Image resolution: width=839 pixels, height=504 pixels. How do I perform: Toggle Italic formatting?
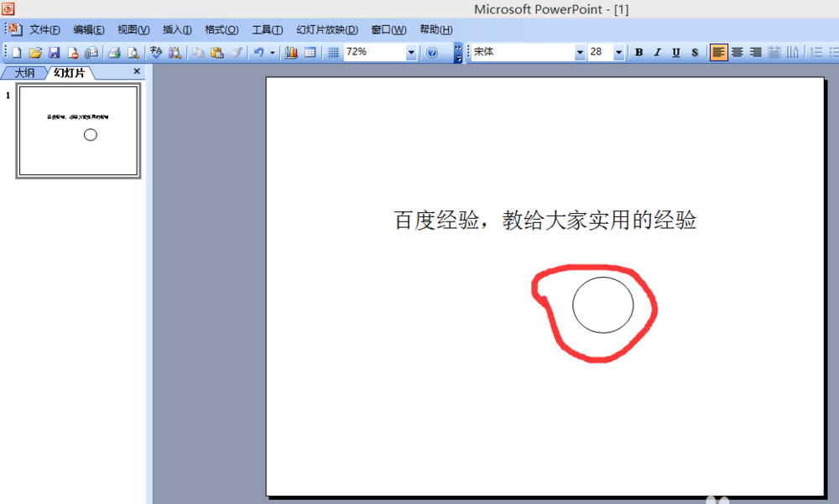[657, 53]
